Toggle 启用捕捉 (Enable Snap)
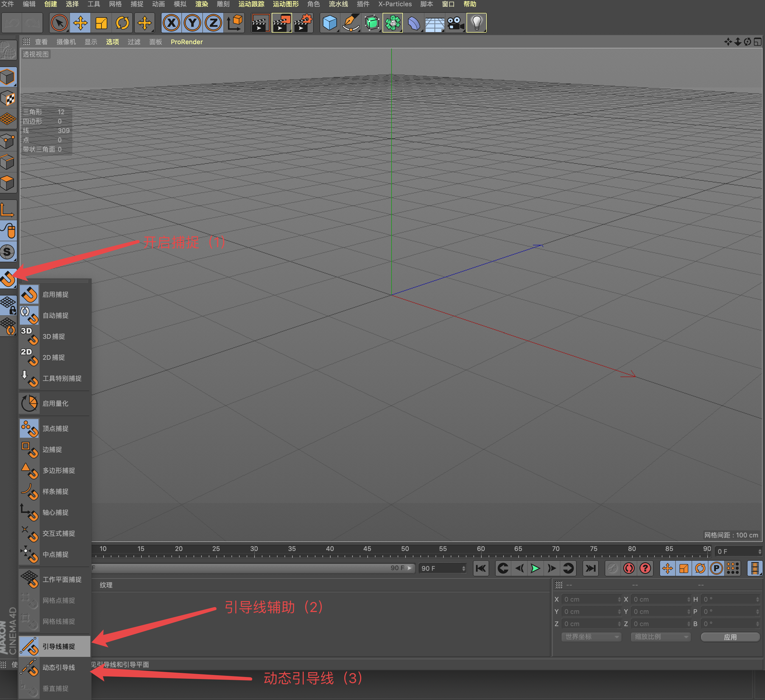This screenshot has height=700, width=765. click(54, 294)
